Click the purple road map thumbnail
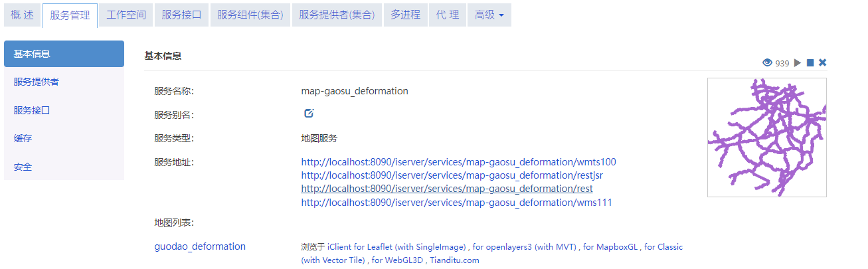The image size is (868, 269). pyautogui.click(x=767, y=137)
